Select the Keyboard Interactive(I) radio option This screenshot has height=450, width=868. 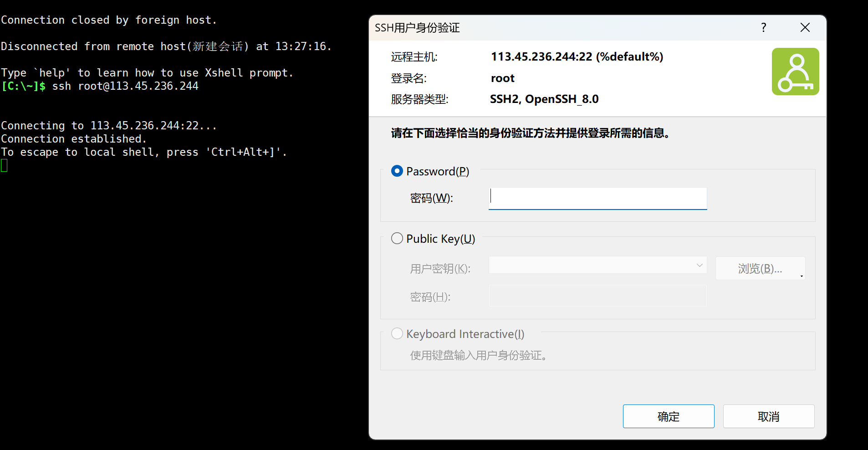pyautogui.click(x=397, y=334)
